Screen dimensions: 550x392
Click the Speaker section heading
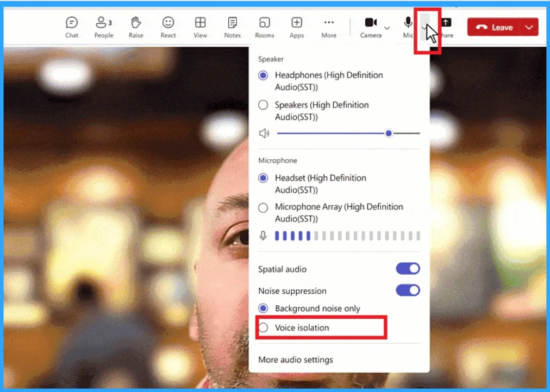point(271,59)
